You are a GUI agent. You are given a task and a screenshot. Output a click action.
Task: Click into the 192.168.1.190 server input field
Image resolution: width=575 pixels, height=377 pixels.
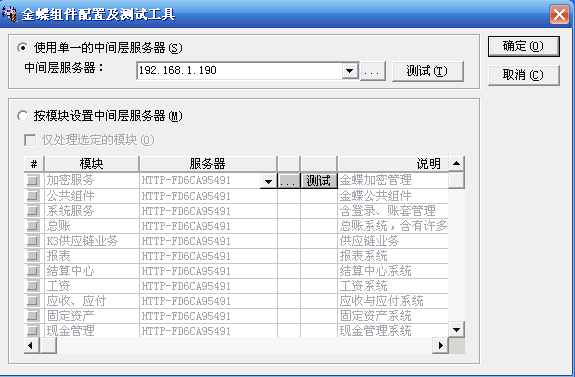[239, 70]
